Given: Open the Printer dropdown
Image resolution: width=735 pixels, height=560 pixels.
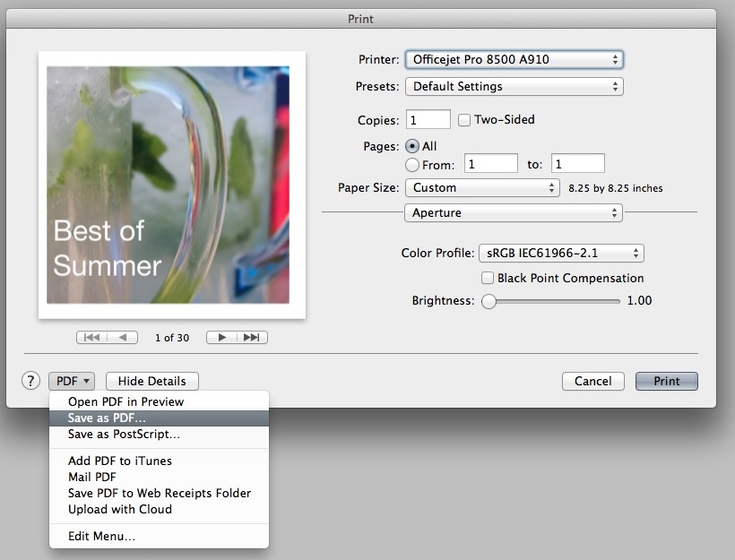Looking at the screenshot, I should (514, 60).
